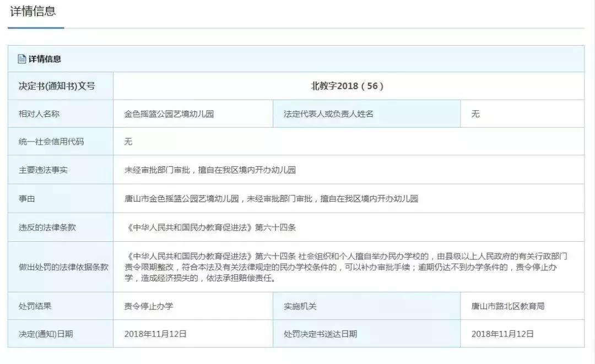The image size is (595, 364).
Task: Click the 处罚结果 label
Action: pos(35,306)
